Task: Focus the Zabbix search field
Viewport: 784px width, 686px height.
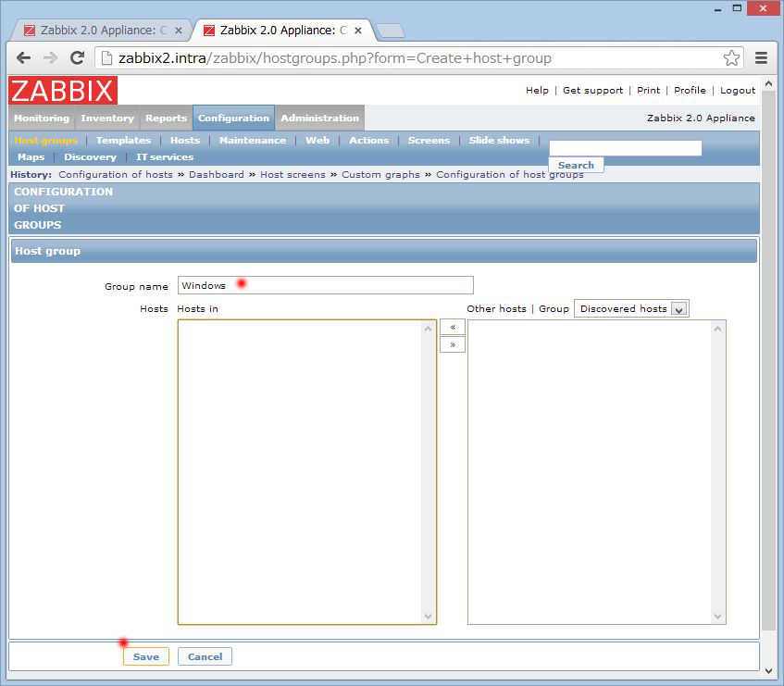Action: point(626,148)
